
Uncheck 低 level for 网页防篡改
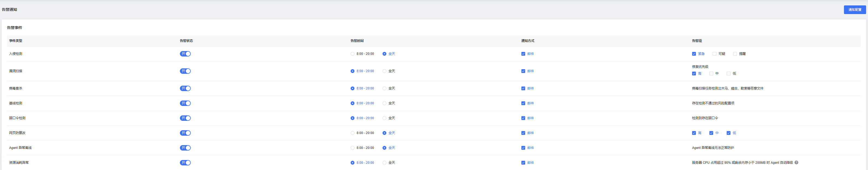pyautogui.click(x=729, y=133)
